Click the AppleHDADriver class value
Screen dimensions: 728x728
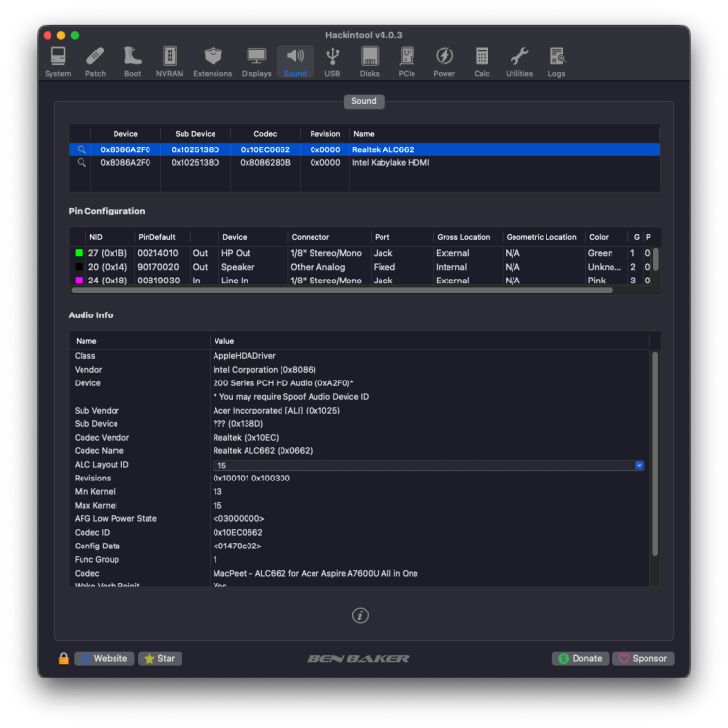(245, 355)
